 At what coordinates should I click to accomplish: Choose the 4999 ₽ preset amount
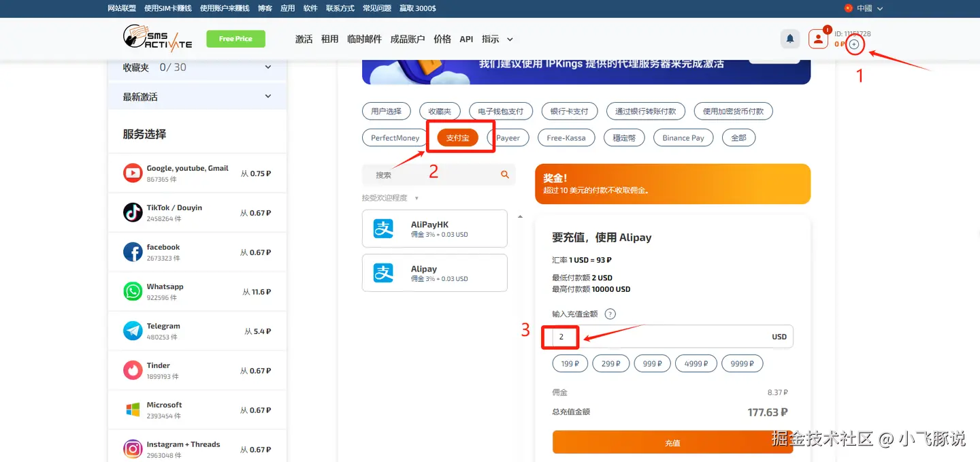click(696, 363)
